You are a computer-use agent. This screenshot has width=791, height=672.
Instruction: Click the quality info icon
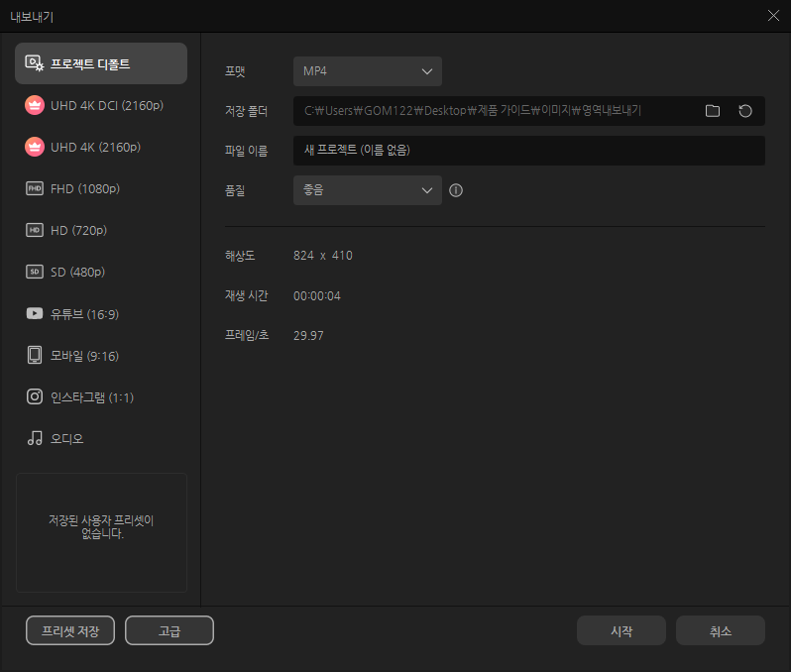click(x=456, y=190)
